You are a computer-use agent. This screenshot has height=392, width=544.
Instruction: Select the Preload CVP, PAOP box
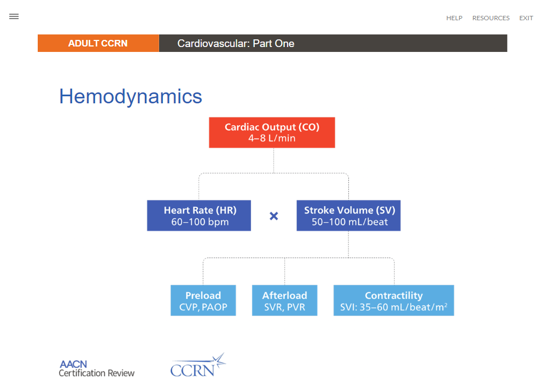tap(203, 300)
